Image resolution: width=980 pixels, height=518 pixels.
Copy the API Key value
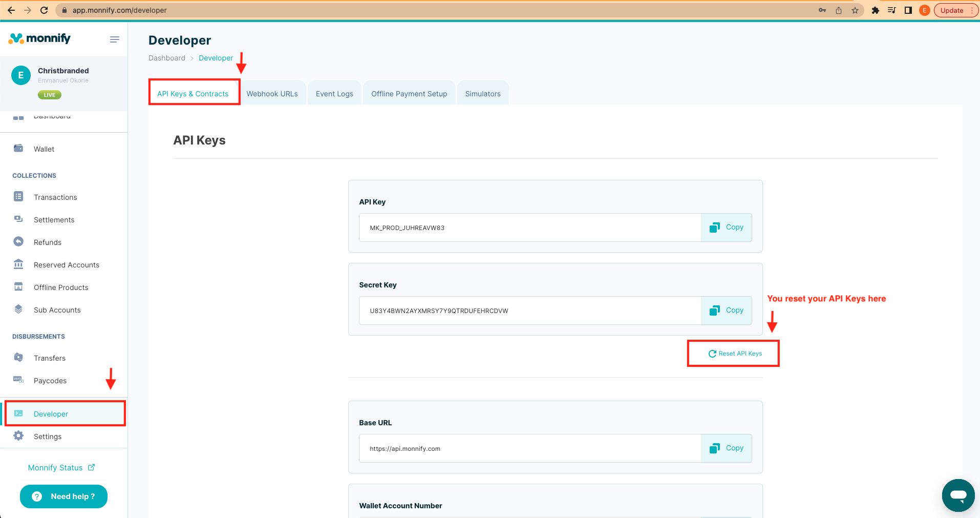click(726, 227)
